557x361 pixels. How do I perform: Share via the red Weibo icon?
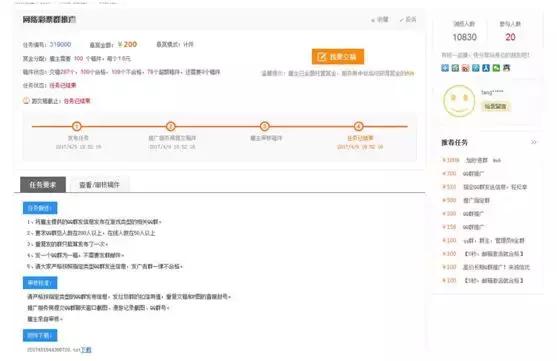(x=465, y=68)
